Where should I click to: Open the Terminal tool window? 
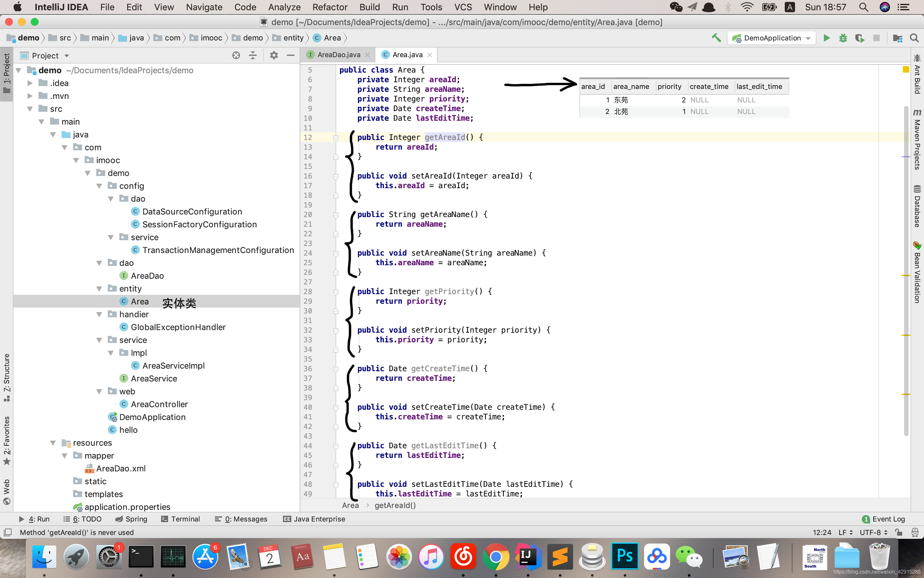(180, 519)
